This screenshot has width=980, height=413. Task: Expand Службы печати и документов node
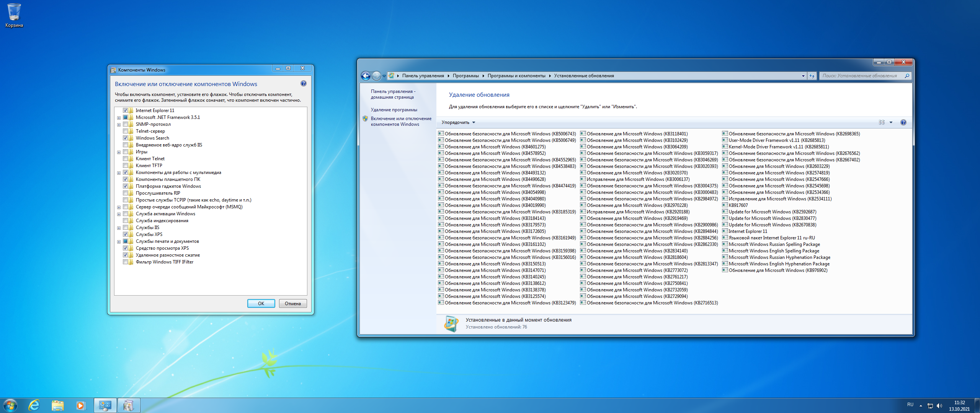(x=119, y=242)
